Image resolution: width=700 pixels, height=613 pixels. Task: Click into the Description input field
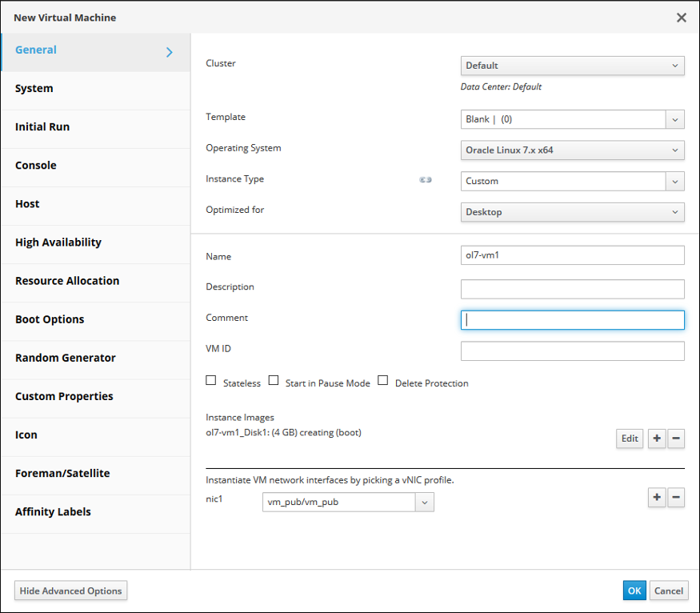tap(572, 289)
